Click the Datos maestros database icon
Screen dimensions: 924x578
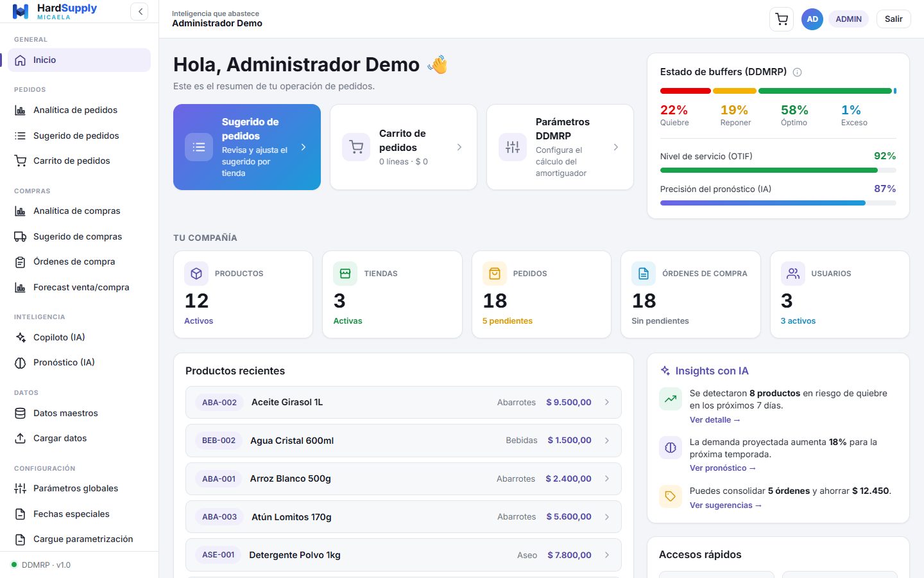21,413
